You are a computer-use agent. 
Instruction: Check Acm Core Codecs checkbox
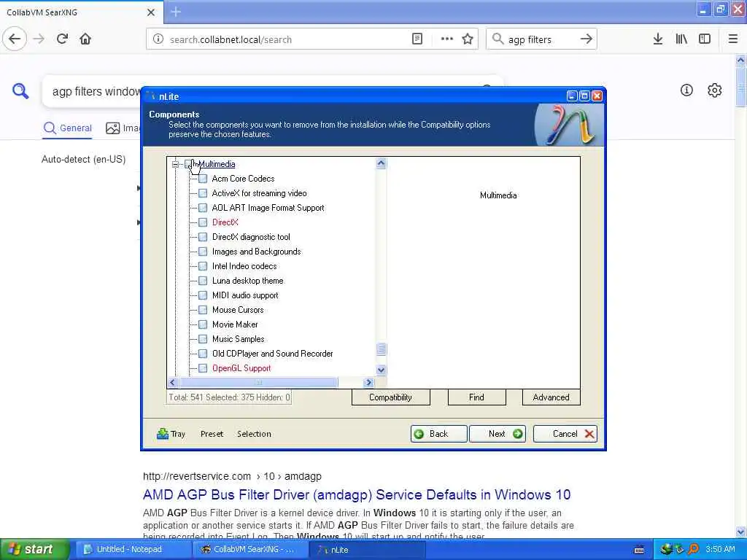[x=203, y=179]
